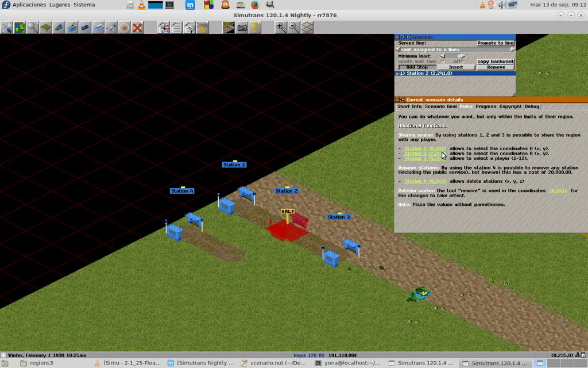Screen dimensions: 588x368
Task: Open the options wrench tool menu
Action: click(7, 28)
